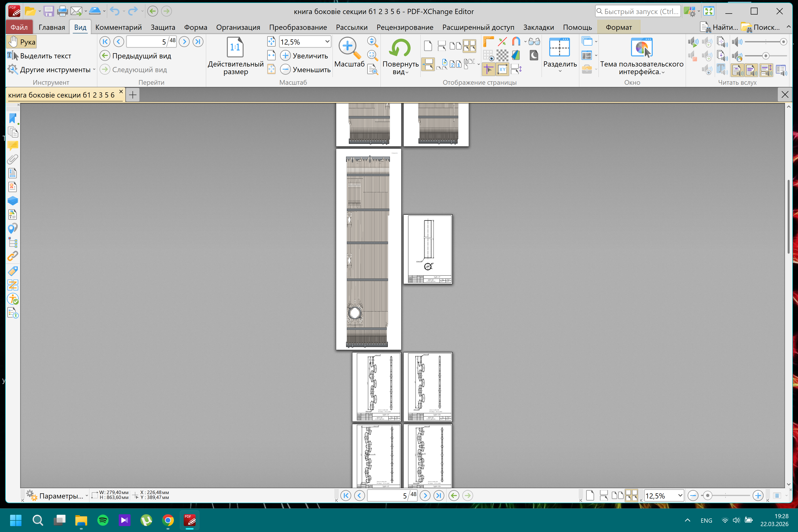The height and width of the screenshot is (532, 798).
Task: Select the Hand (Рука) tool
Action: click(22, 42)
